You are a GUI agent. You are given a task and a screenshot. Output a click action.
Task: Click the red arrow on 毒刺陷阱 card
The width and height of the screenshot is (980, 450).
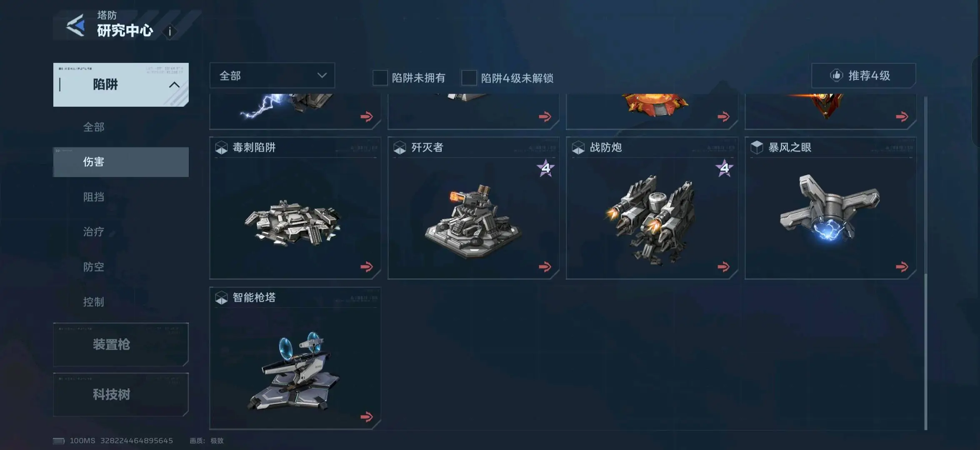coord(367,267)
